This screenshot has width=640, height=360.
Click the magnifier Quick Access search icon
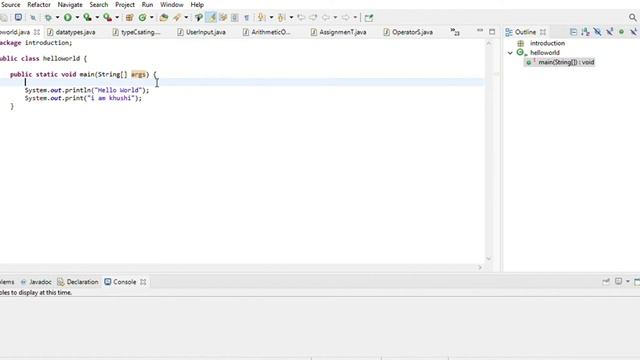pyautogui.click(x=633, y=18)
